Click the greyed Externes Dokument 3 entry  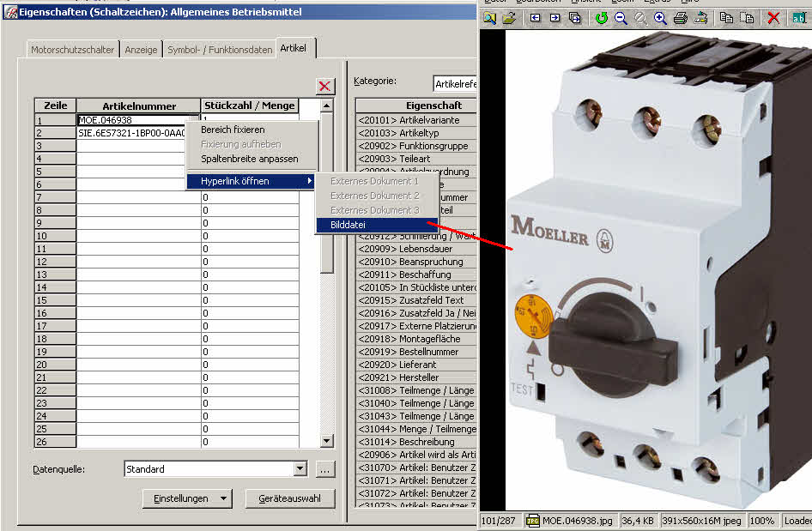tap(374, 210)
